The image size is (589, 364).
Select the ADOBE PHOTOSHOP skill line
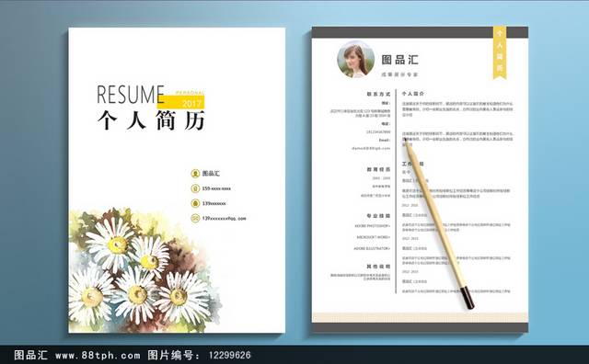tap(372, 226)
